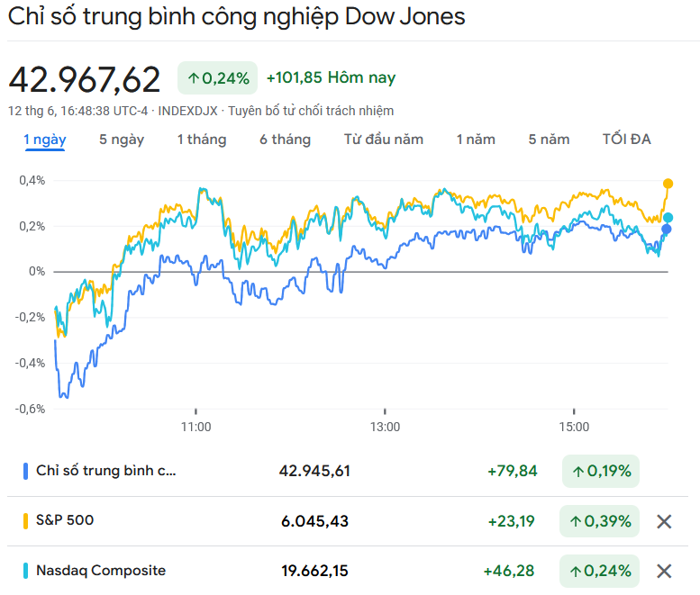
Task: Remove S&P 500 comparison with X icon
Action: point(664,521)
